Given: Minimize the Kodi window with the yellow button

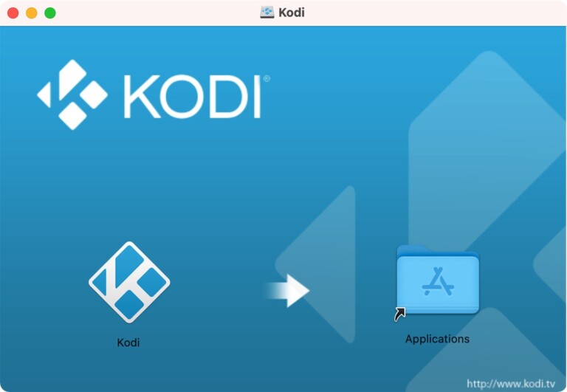Looking at the screenshot, I should click(x=32, y=13).
